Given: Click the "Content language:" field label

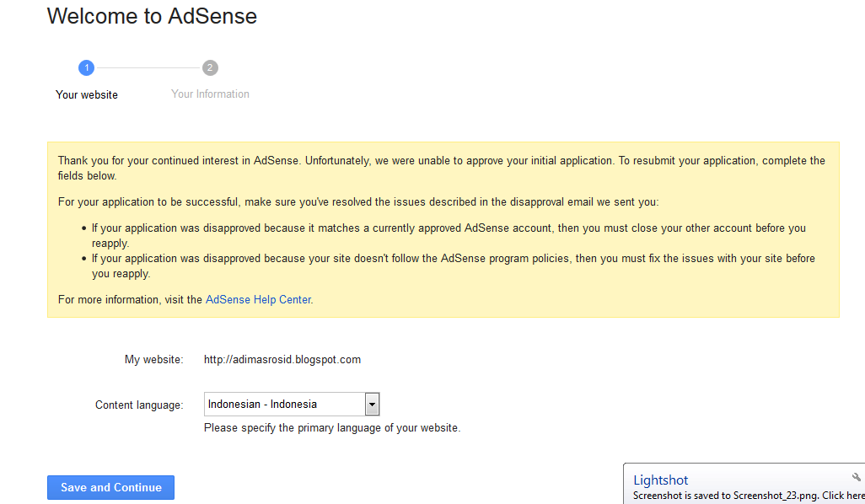Looking at the screenshot, I should [x=139, y=405].
